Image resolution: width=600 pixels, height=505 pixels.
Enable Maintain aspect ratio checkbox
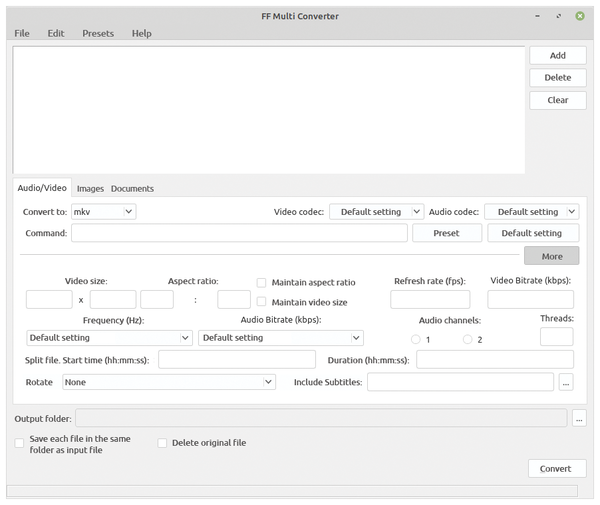point(261,283)
